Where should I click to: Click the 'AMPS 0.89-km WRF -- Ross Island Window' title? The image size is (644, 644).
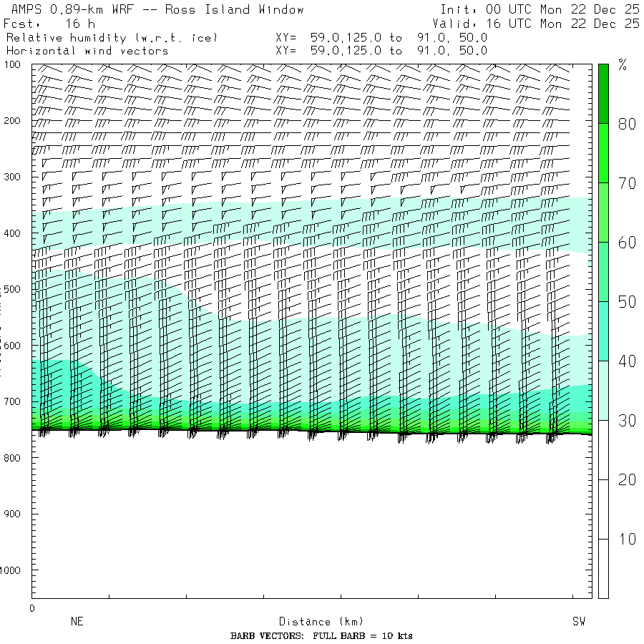(x=157, y=9)
